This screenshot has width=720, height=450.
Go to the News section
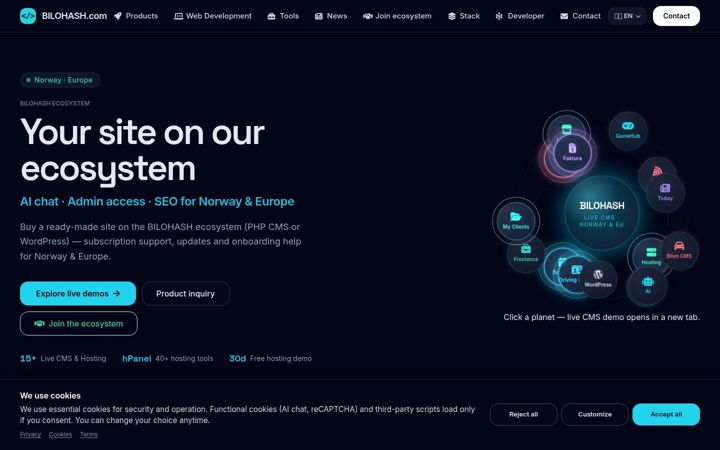point(331,16)
